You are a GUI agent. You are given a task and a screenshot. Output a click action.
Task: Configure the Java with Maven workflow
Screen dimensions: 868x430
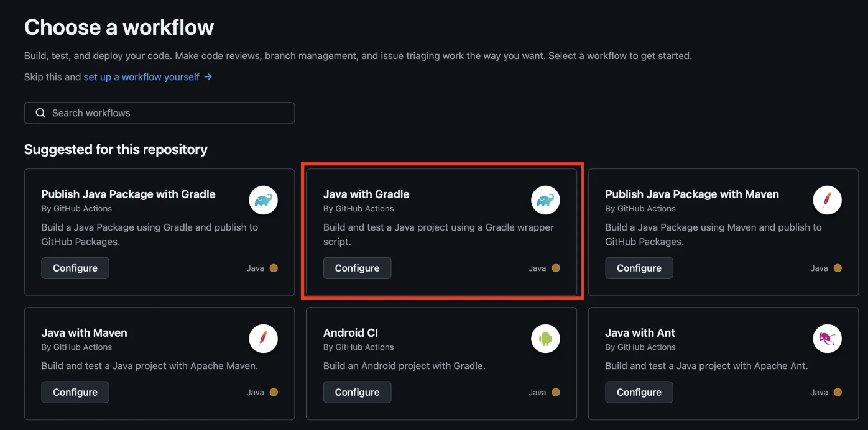(x=75, y=392)
